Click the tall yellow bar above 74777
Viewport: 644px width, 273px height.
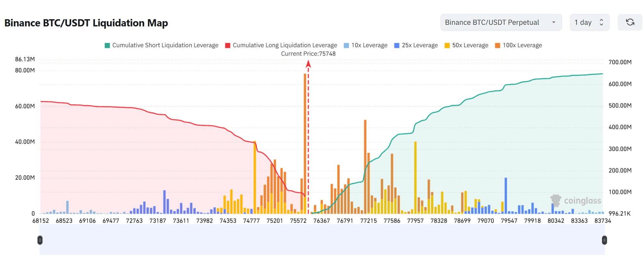(255, 177)
